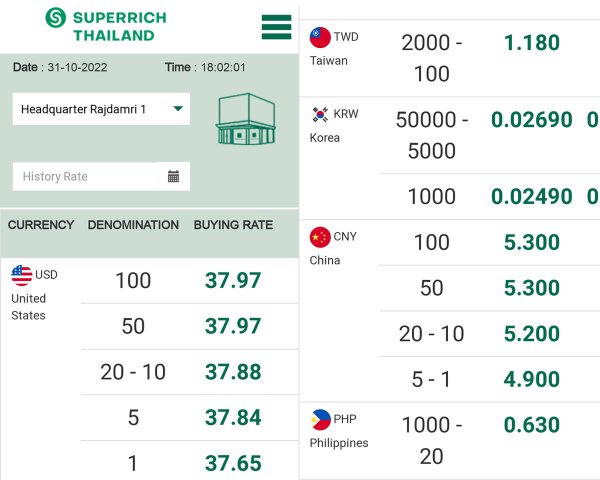600x480 pixels.
Task: Open the History Rate calendar icon
Action: coord(173,176)
